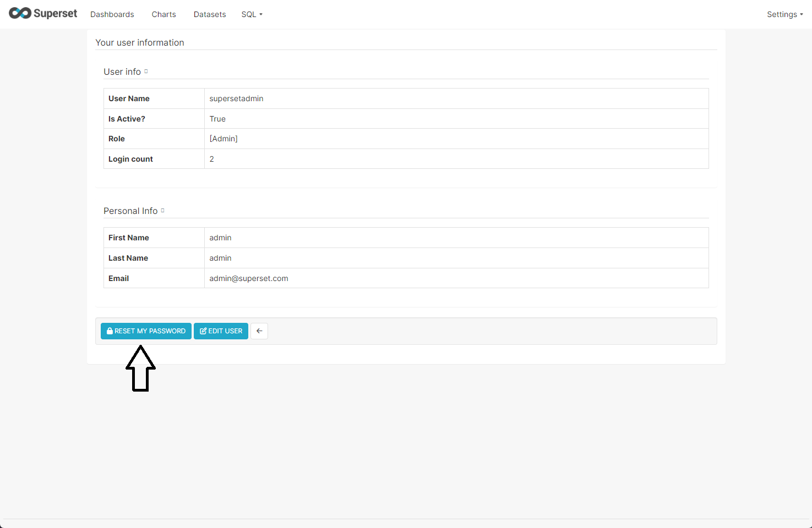Click the Is Active? label cell
Image resolution: width=812 pixels, height=528 pixels.
(154, 119)
